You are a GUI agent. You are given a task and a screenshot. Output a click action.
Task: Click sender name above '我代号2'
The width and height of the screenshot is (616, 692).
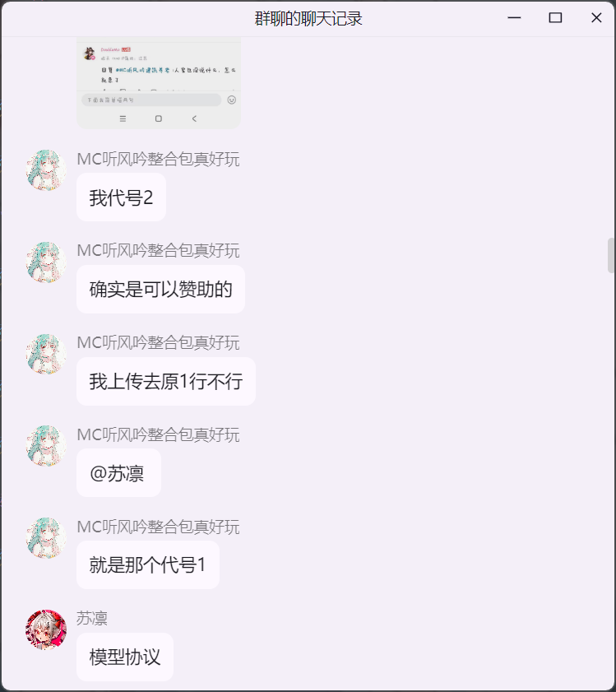click(x=158, y=160)
